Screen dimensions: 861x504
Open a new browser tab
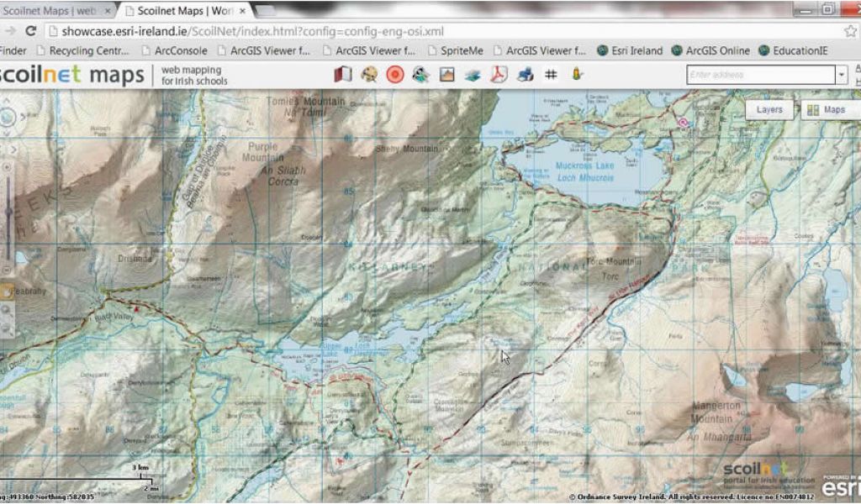tap(266, 10)
